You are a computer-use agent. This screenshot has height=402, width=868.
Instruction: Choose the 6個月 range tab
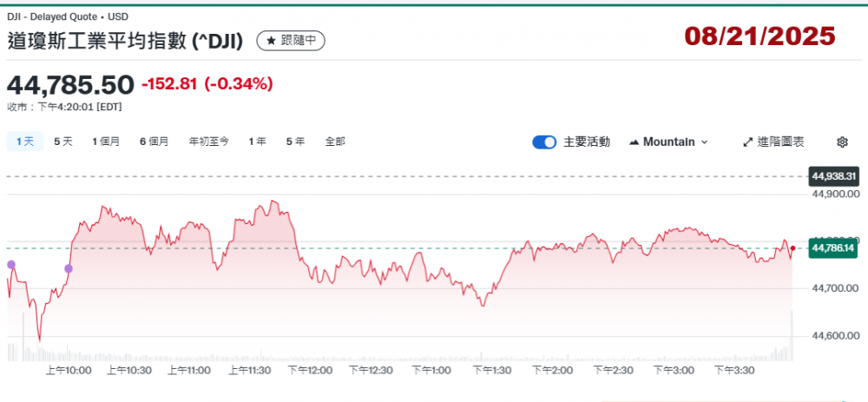click(x=154, y=141)
